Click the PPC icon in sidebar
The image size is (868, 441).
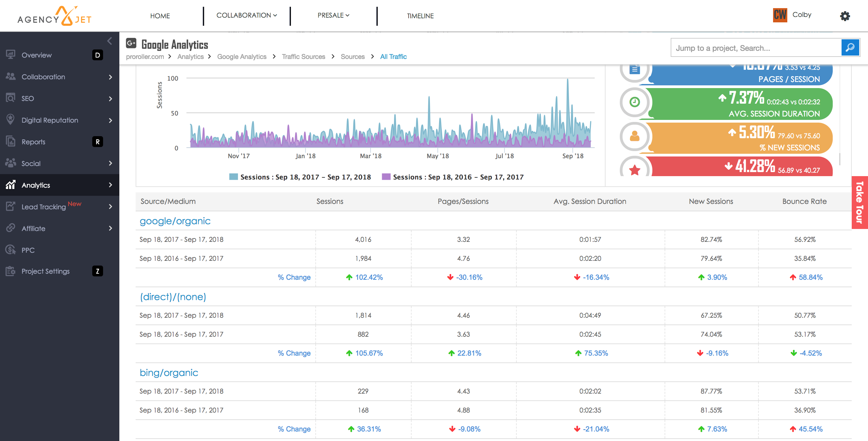(11, 250)
